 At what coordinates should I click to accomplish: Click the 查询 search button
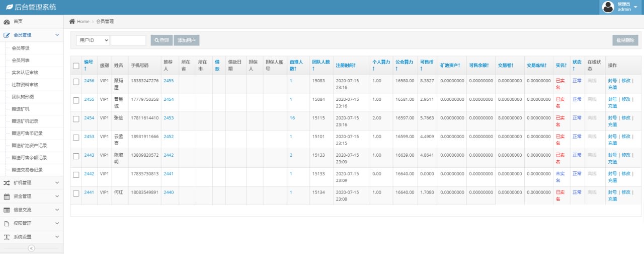click(x=162, y=40)
